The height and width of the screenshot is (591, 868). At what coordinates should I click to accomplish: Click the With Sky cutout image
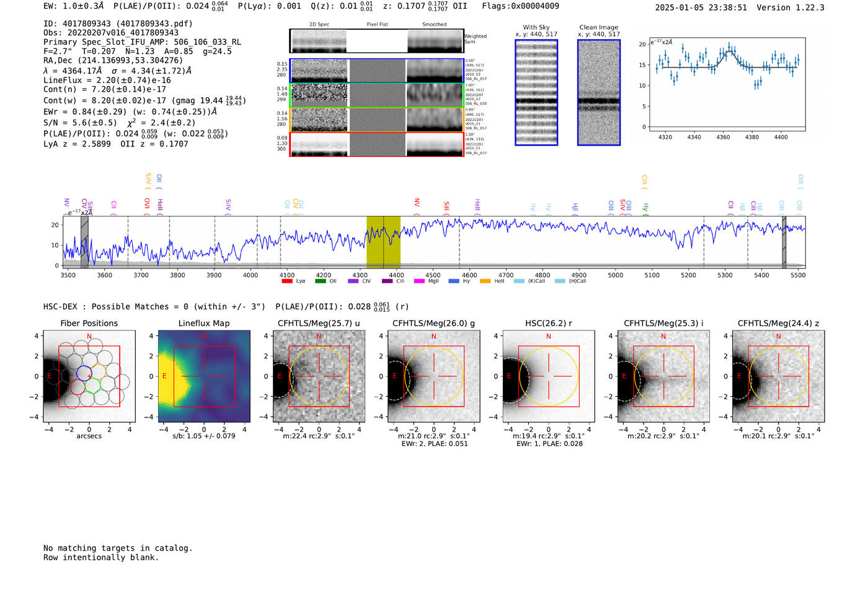536,92
